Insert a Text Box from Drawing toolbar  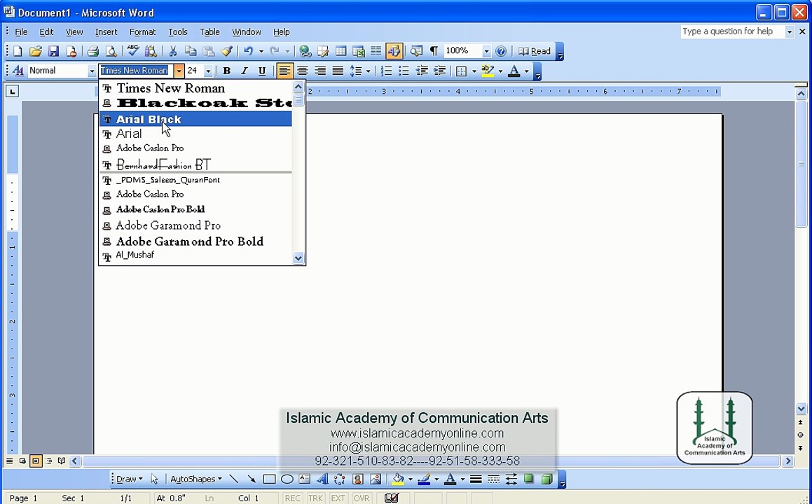pyautogui.click(x=305, y=479)
